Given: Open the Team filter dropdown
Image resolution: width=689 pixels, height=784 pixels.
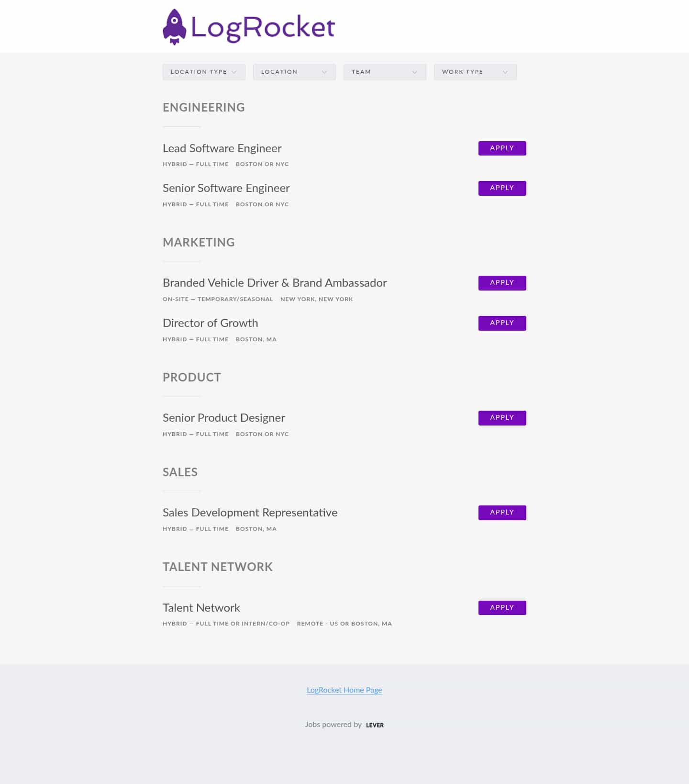Looking at the screenshot, I should (385, 72).
